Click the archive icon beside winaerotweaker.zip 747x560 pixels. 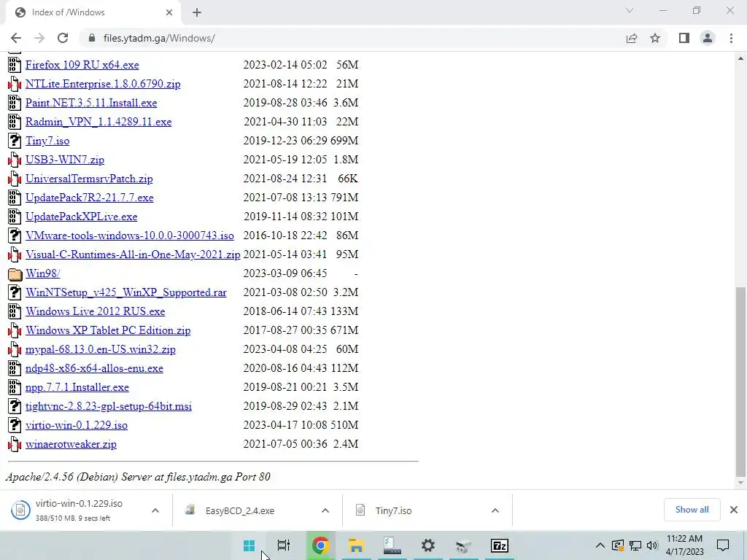click(15, 444)
